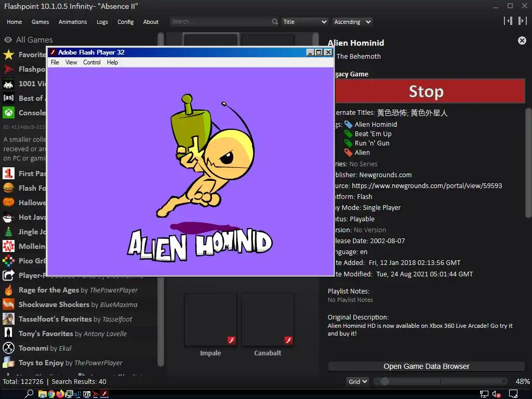Open Help menu in Adobe Flash Player
Screen dimensions: 532x399
coord(112,62)
